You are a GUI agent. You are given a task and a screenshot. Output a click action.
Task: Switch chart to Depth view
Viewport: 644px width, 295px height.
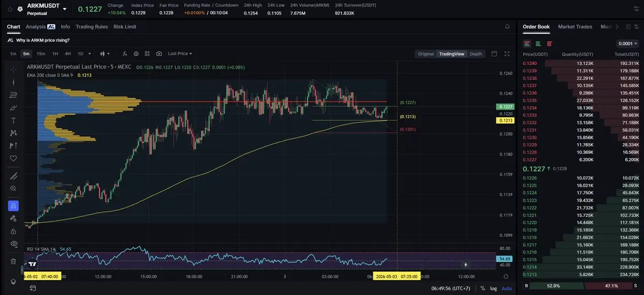pyautogui.click(x=475, y=54)
